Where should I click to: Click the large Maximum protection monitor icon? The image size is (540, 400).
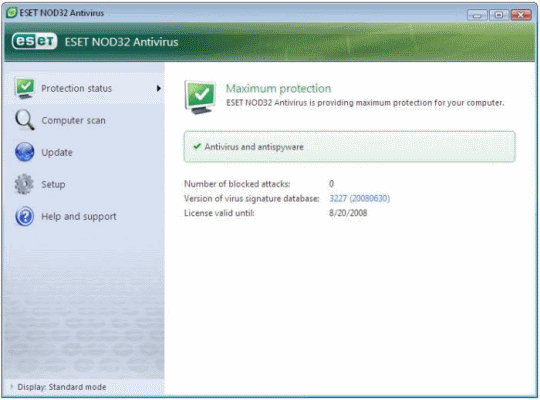200,97
